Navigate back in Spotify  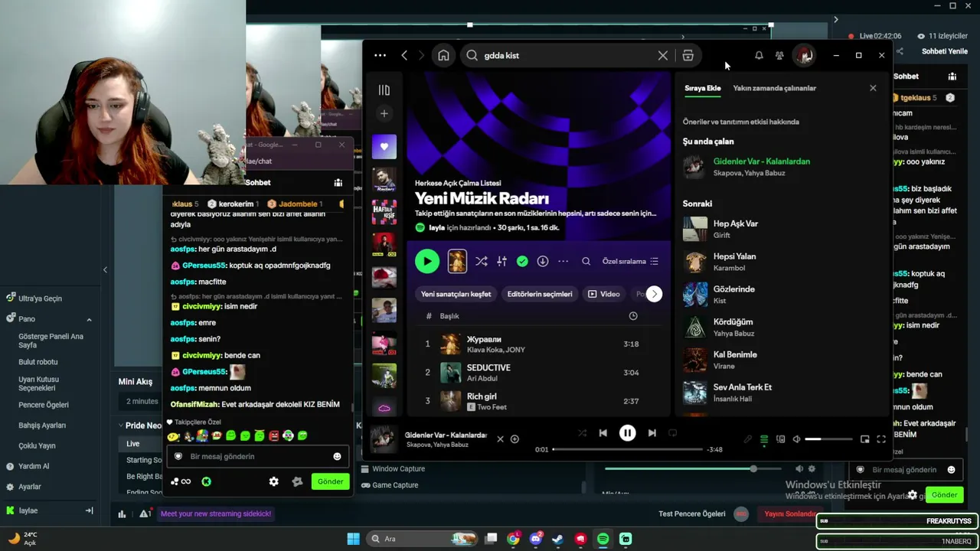tap(404, 55)
